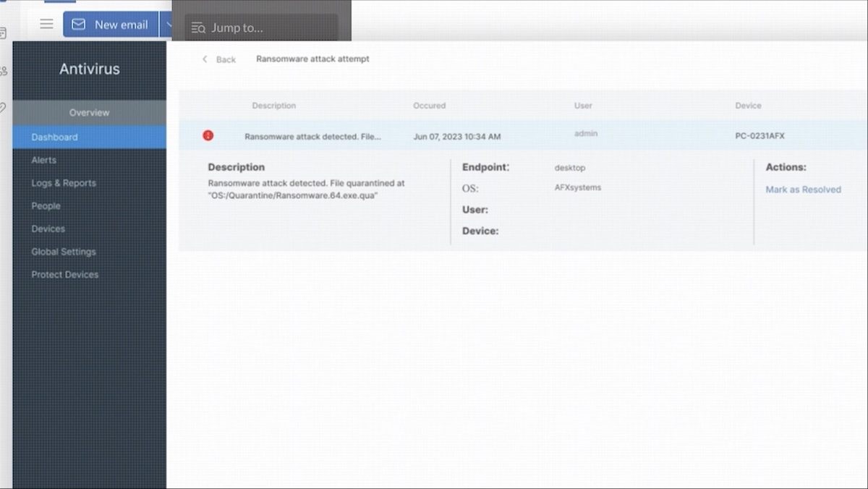The image size is (868, 489).
Task: Expand the New email dropdown arrow
Action: [x=169, y=24]
